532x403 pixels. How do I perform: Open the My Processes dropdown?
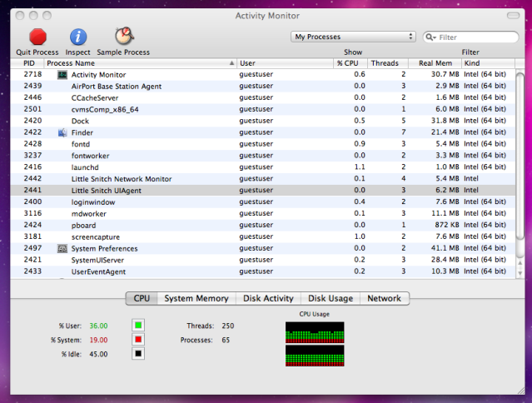point(353,37)
